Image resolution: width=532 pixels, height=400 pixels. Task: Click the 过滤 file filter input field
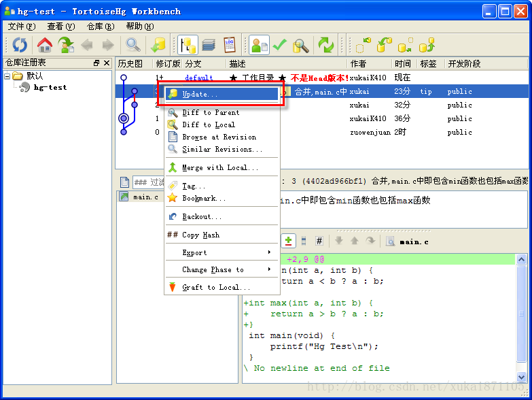tap(149, 182)
